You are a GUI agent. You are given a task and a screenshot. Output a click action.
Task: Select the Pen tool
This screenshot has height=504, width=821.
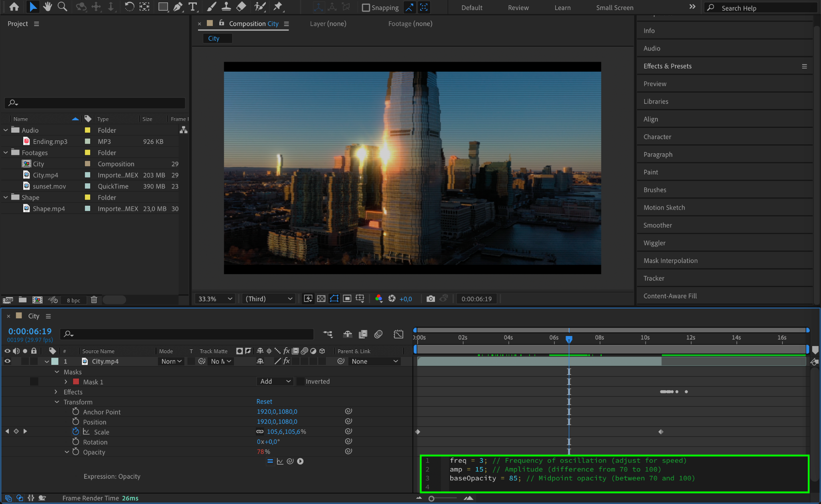point(178,7)
